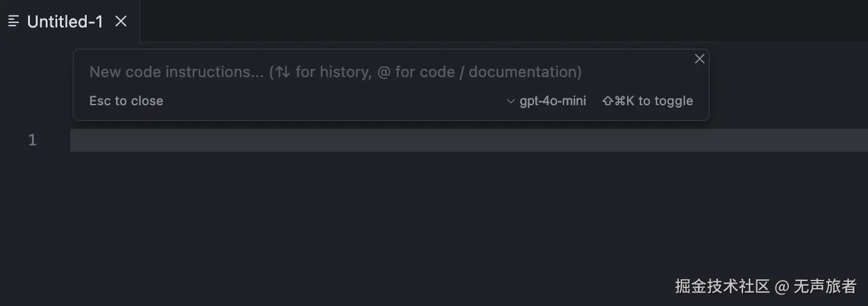Click the 掘金技术社区 watermark text

point(723,286)
